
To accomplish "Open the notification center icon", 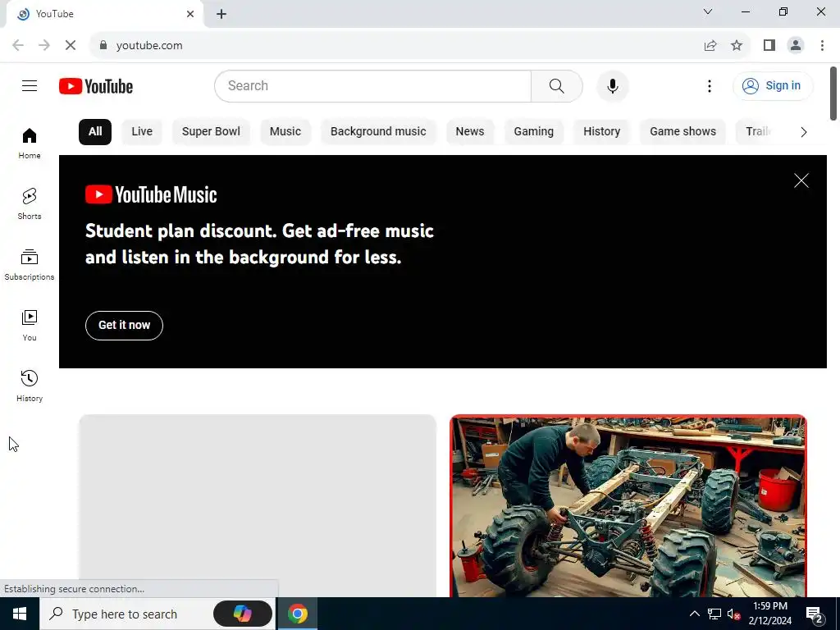I will pyautogui.click(x=815, y=614).
